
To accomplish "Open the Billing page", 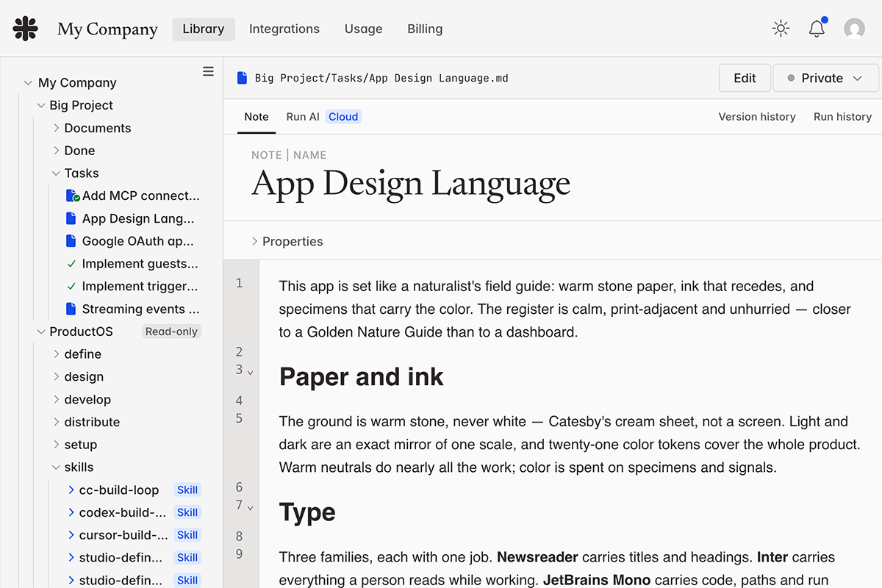I will 425,29.
